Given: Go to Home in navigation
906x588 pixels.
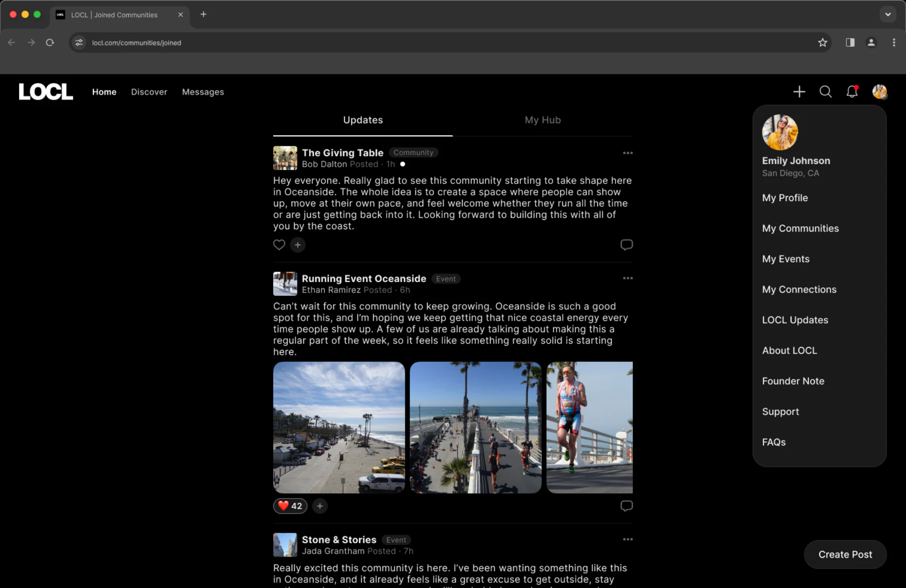Looking at the screenshot, I should tap(104, 92).
